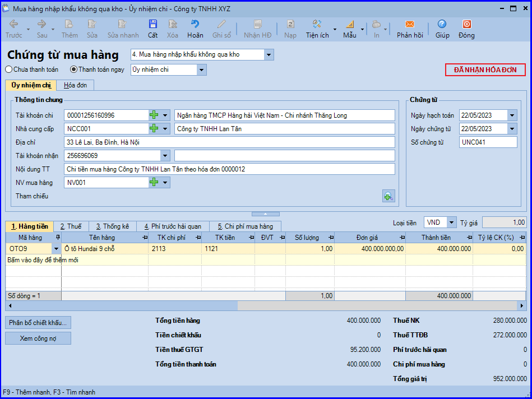Click the Tỷ giá exchange rate field
This screenshot has height=399, width=532.
tap(505, 222)
